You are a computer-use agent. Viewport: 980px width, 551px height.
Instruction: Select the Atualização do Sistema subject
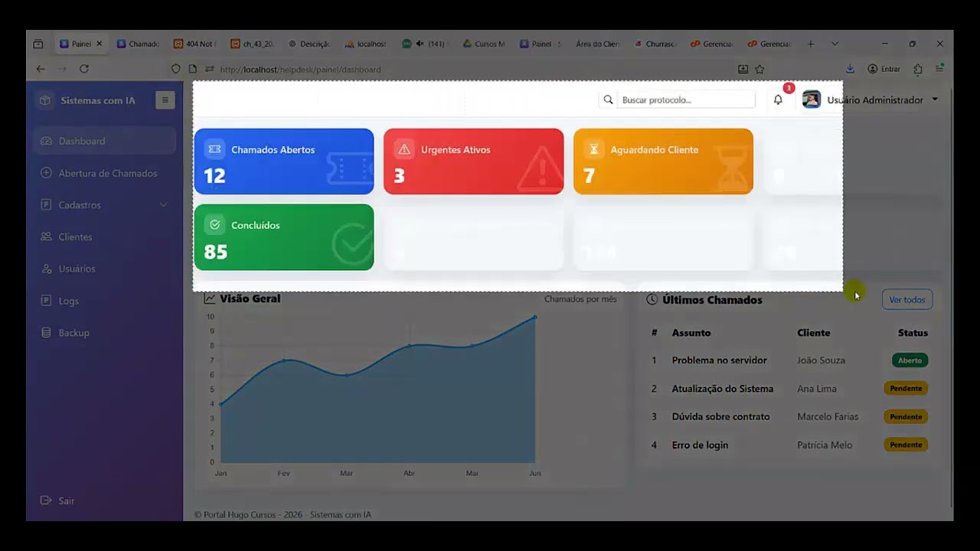pyautogui.click(x=723, y=389)
